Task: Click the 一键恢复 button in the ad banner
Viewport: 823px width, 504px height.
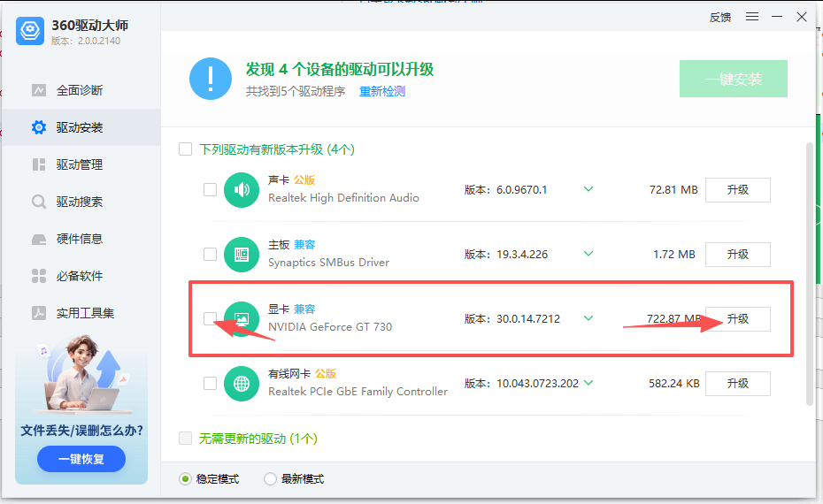Action: coord(81,459)
